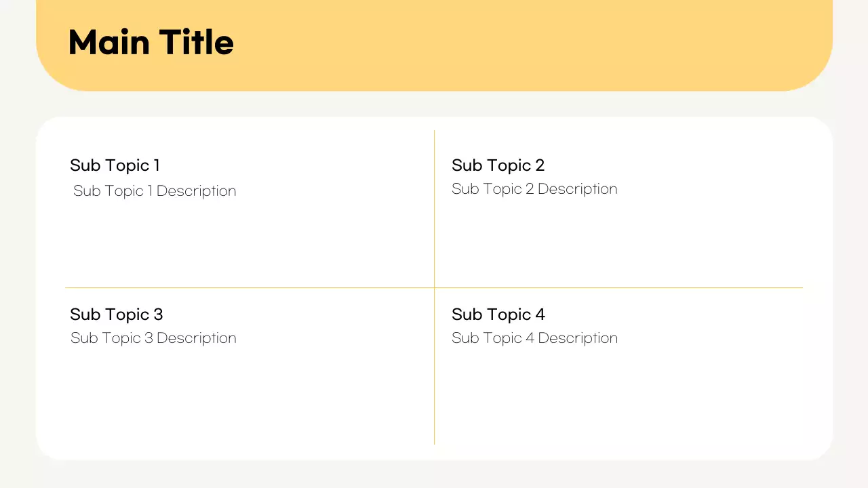Click the yellow title banner's empty area

[x=529, y=44]
